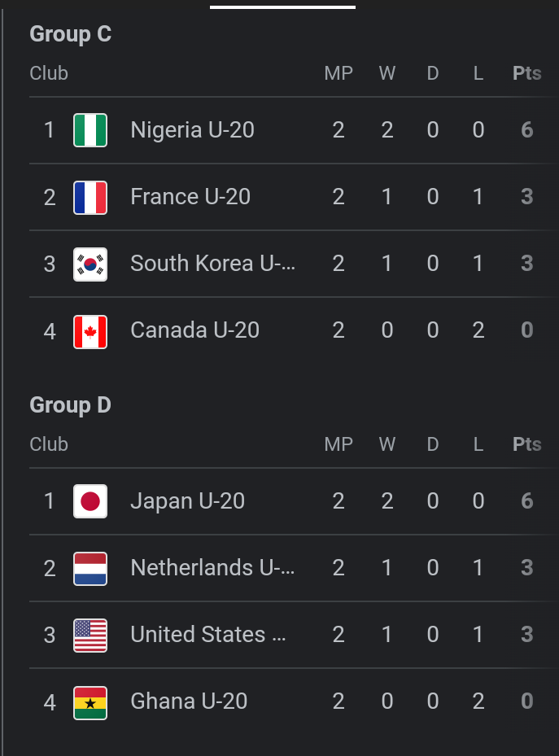Click the Canada flag icon
Viewport: 559px width, 756px height.
[90, 330]
